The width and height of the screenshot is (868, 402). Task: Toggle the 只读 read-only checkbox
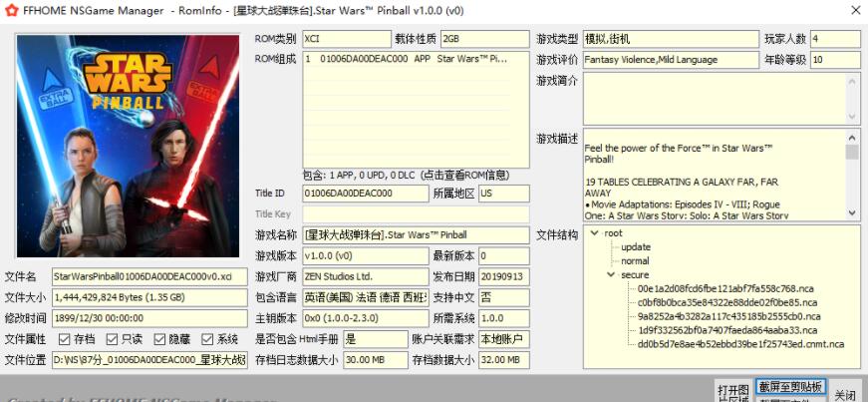click(x=113, y=339)
